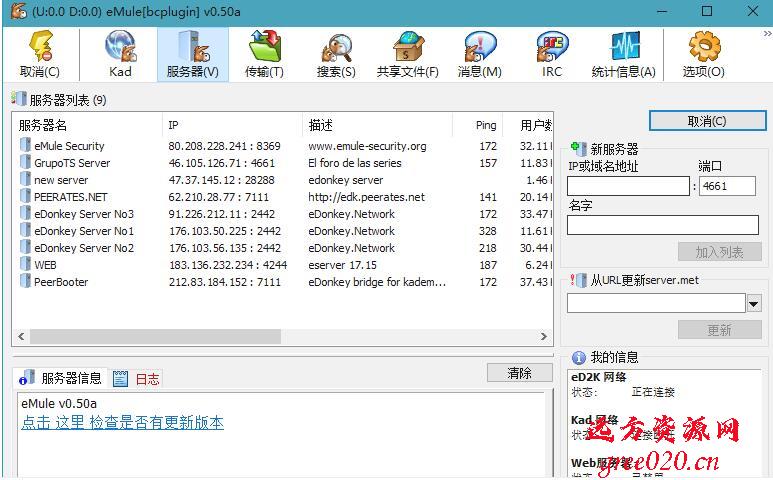Click the server icon beside GrupoTS Server
This screenshot has height=480, width=773.
pyautogui.click(x=25, y=162)
